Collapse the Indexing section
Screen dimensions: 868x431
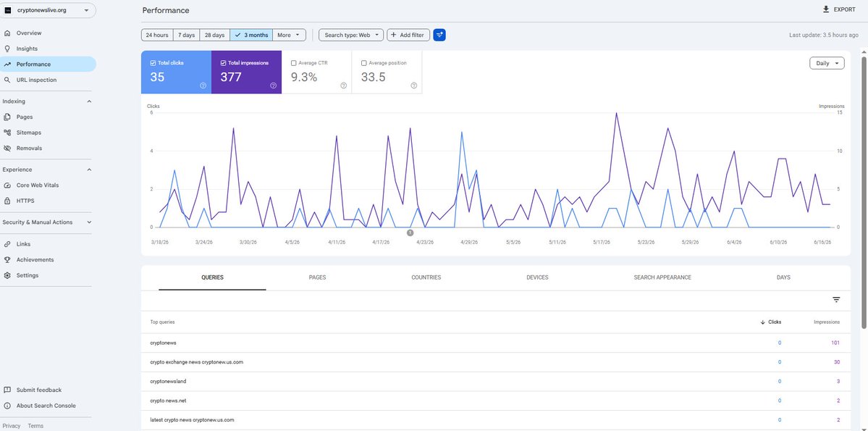[89, 101]
